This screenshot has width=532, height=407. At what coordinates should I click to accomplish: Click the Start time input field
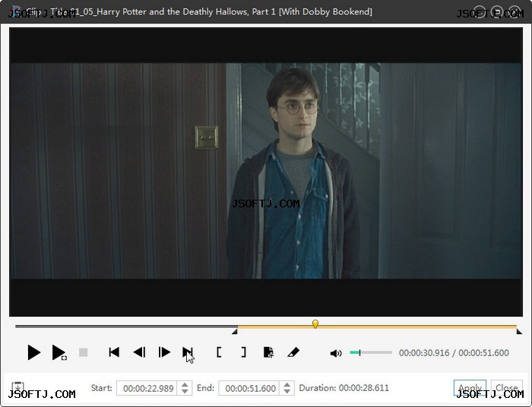147,388
